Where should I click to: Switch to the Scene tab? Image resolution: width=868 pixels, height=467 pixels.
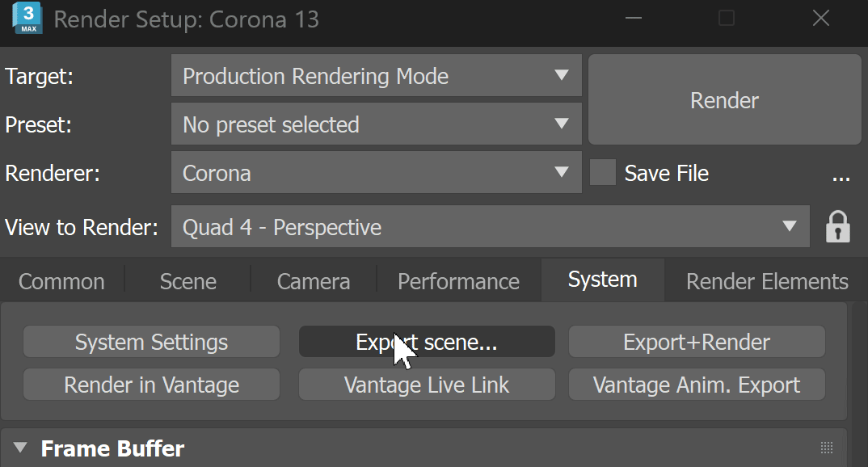point(188,282)
